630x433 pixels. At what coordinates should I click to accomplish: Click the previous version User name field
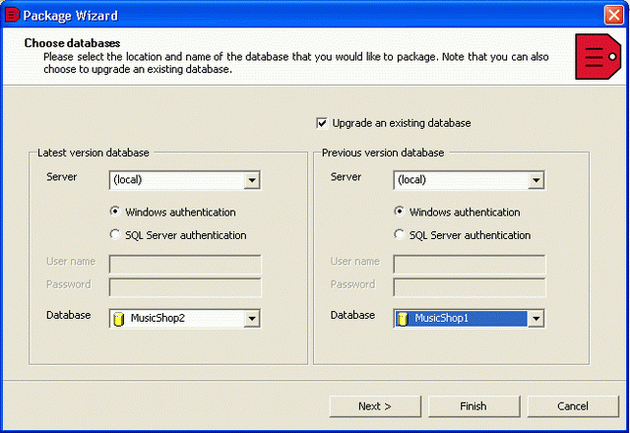point(469,264)
